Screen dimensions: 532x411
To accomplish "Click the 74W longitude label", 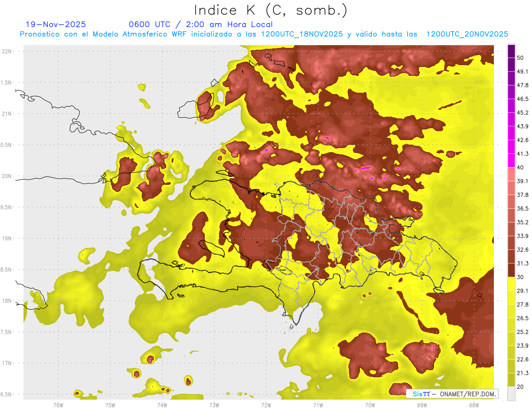I will tap(162, 405).
